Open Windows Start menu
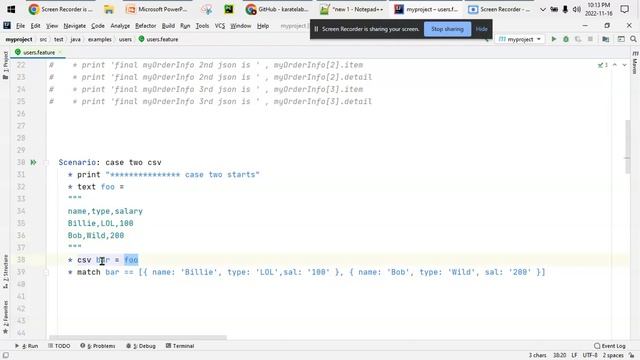The width and height of the screenshot is (640, 360). click(11, 9)
